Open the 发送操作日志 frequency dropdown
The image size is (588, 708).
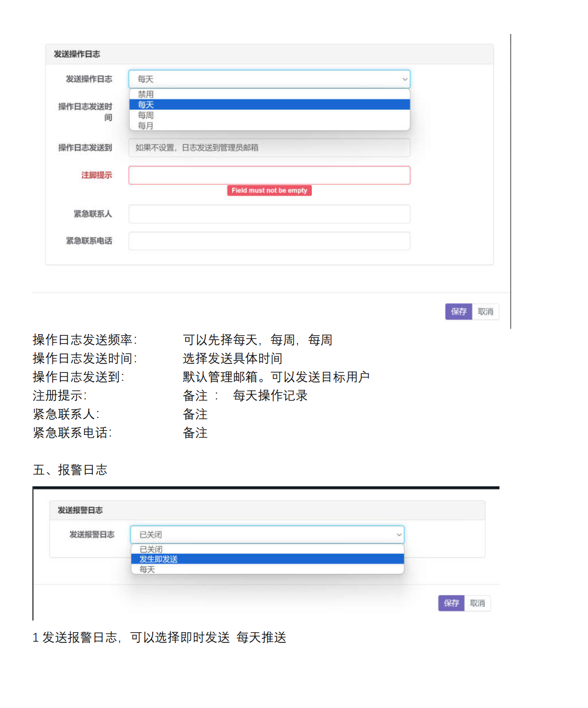[269, 79]
